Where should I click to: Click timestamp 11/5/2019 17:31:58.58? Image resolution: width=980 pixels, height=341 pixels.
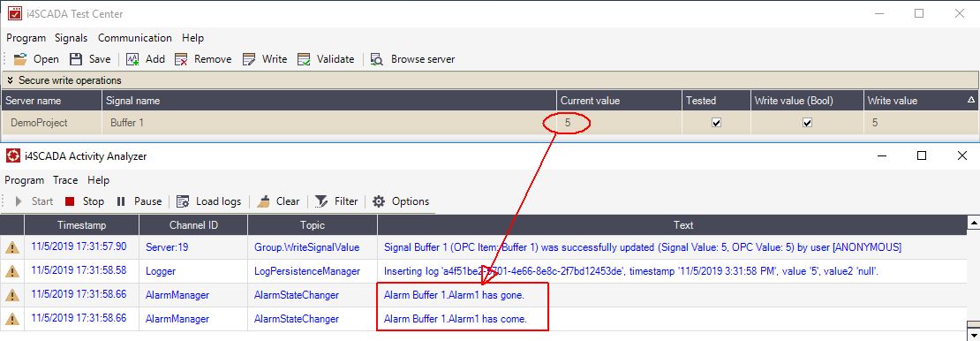click(79, 271)
